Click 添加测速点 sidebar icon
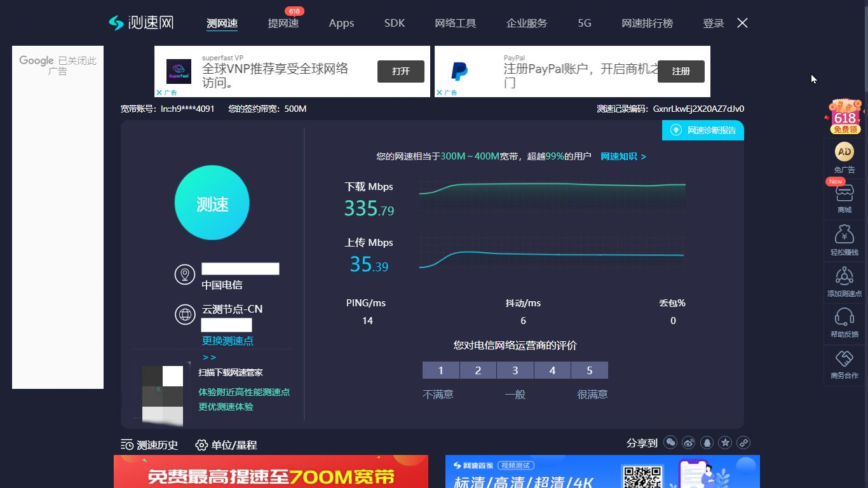 tap(844, 280)
